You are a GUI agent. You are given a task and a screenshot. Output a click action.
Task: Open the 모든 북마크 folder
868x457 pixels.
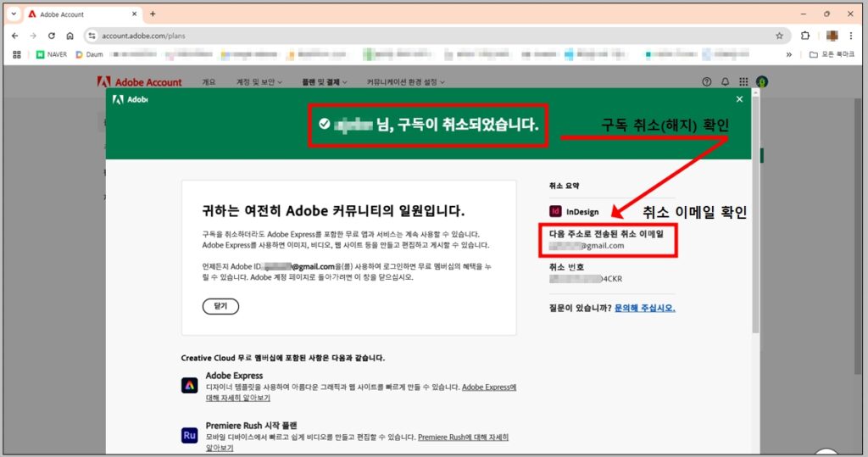(x=832, y=54)
